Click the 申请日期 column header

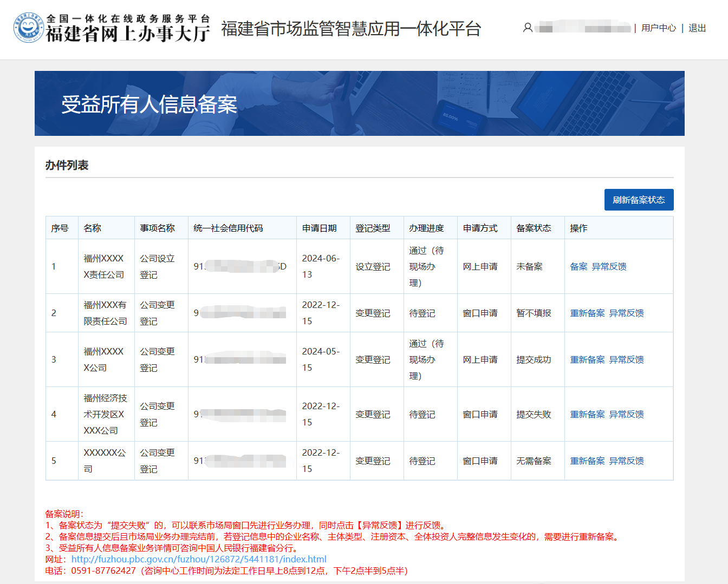tap(319, 228)
